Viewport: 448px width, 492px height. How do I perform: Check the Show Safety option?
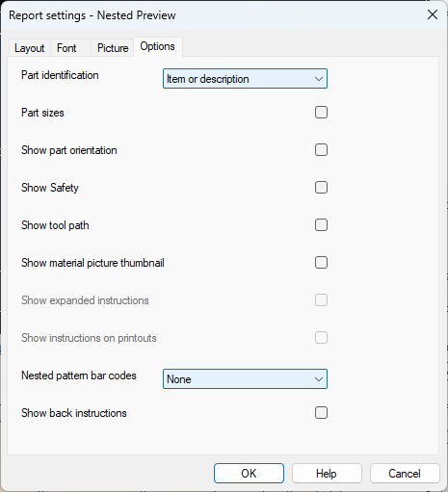click(321, 188)
